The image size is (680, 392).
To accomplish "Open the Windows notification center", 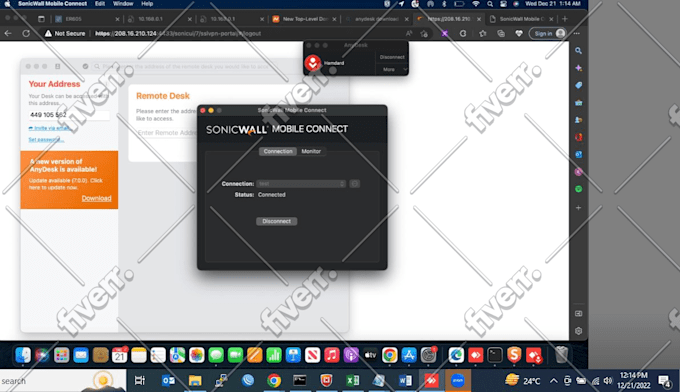I will 665,381.
